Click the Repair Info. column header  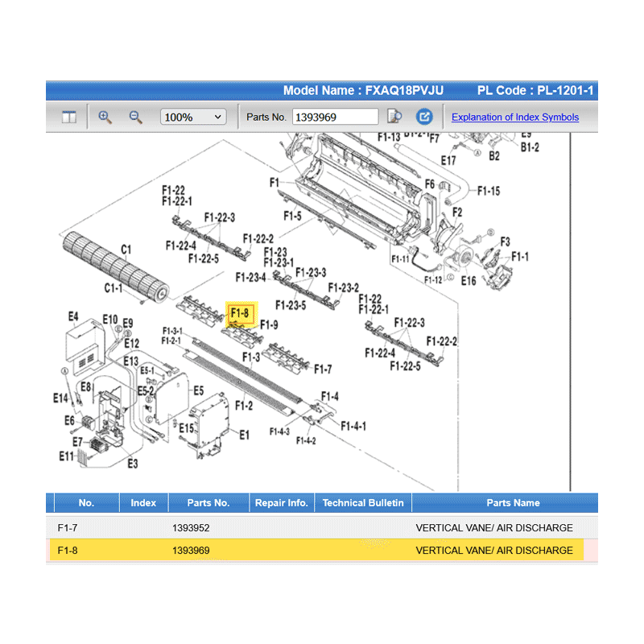pos(281,502)
